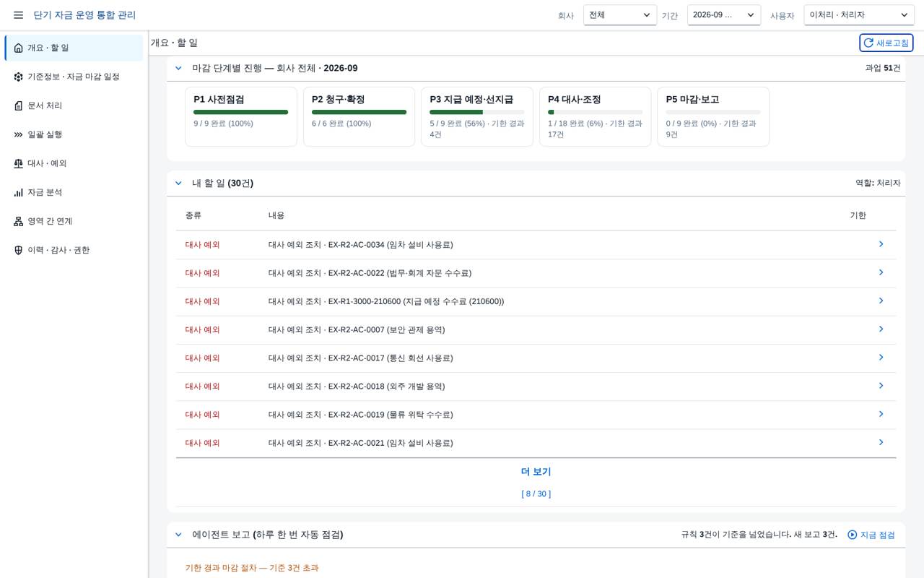924x578 pixels.
Task: Click 더 보기 to load more tasks
Action: coord(536,472)
